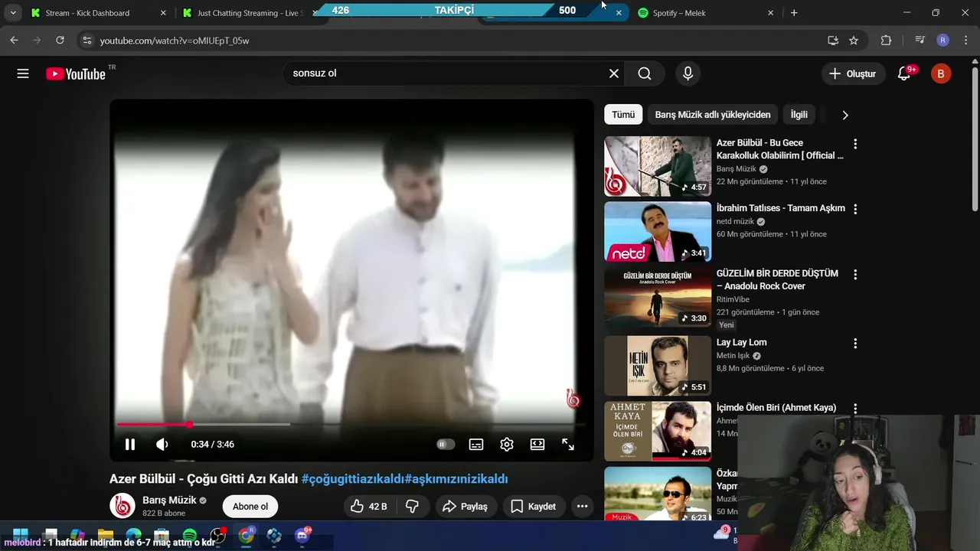Subscribe with the Abone ol button
Screen dimensions: 980x551
coord(250,507)
